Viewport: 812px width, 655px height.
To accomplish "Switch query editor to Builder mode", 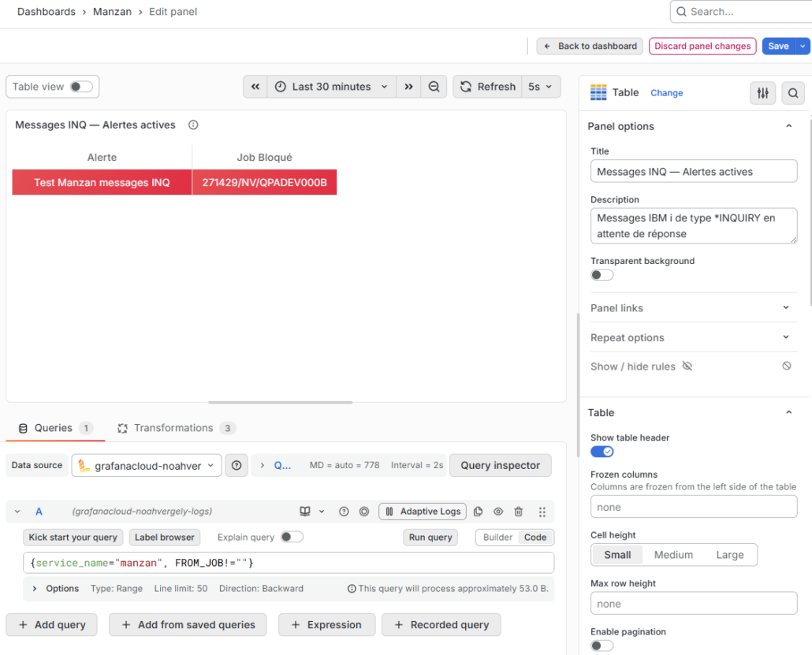I will point(497,537).
